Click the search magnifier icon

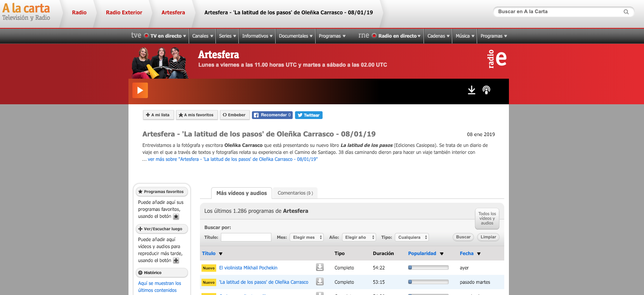[x=626, y=12]
